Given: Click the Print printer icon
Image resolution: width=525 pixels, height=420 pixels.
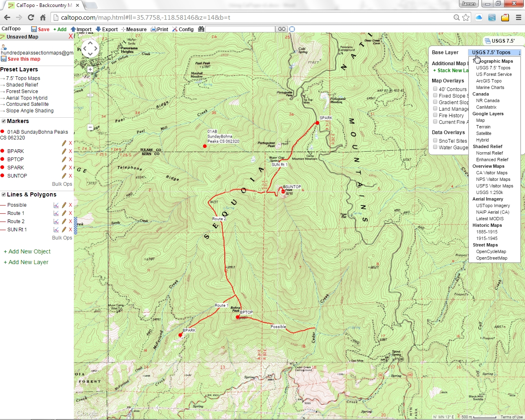Looking at the screenshot, I should coord(153,29).
